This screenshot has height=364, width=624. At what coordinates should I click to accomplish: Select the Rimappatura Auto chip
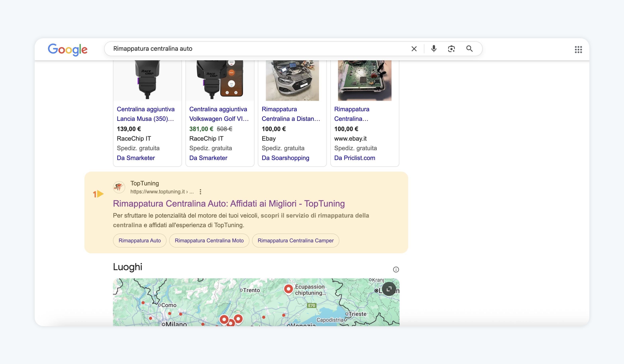140,240
